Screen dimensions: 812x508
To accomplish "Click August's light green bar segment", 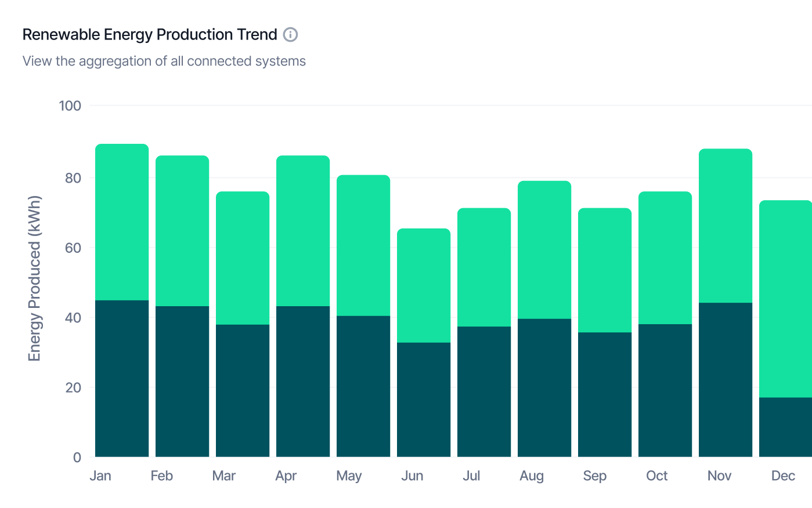I will tap(544, 250).
